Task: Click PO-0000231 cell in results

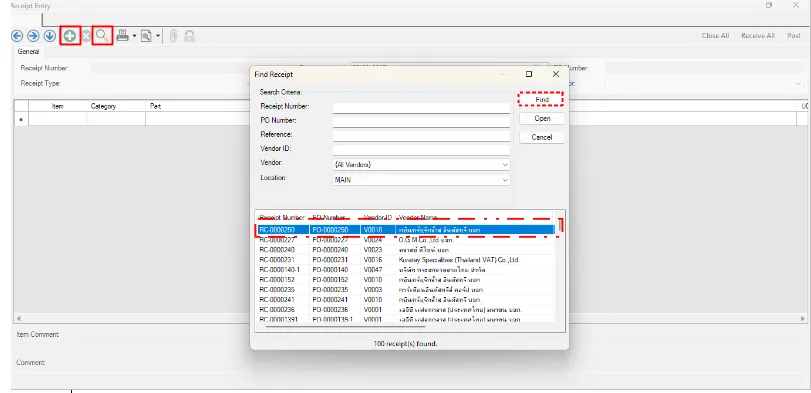Action: click(334, 260)
